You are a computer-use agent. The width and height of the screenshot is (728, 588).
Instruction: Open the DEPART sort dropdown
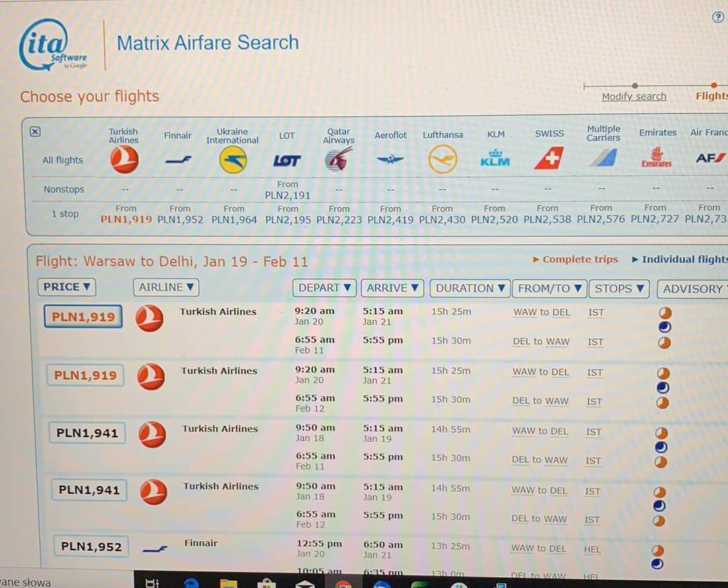[x=324, y=288]
